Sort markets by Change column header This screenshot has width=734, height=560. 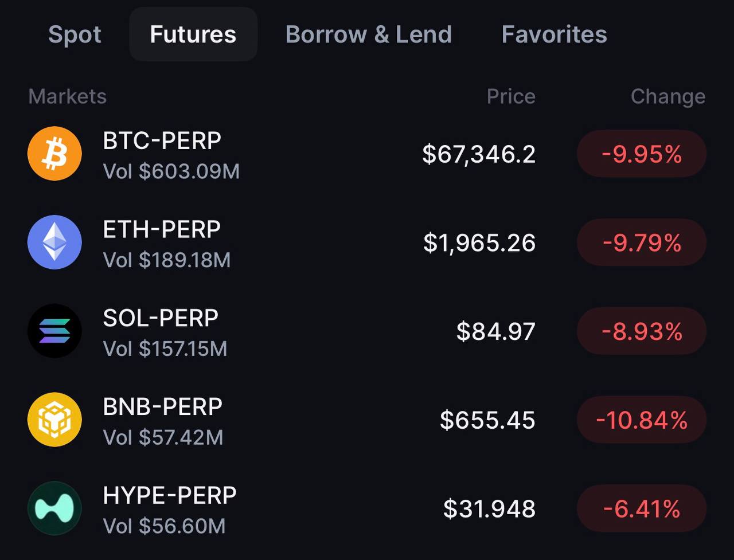pyautogui.click(x=667, y=96)
